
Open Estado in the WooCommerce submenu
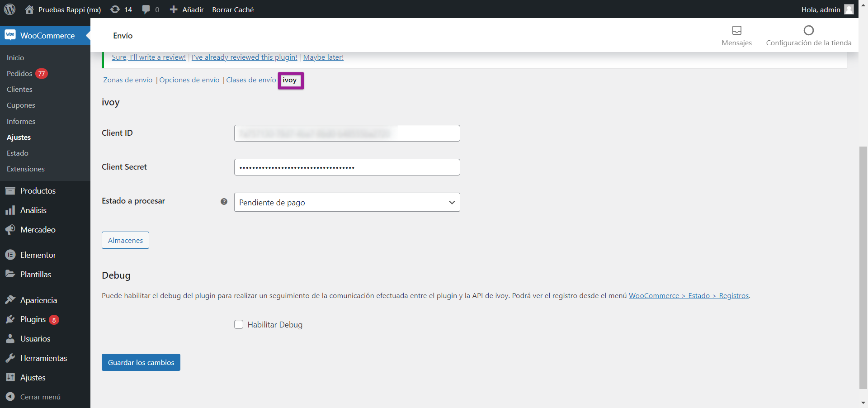[18, 153]
